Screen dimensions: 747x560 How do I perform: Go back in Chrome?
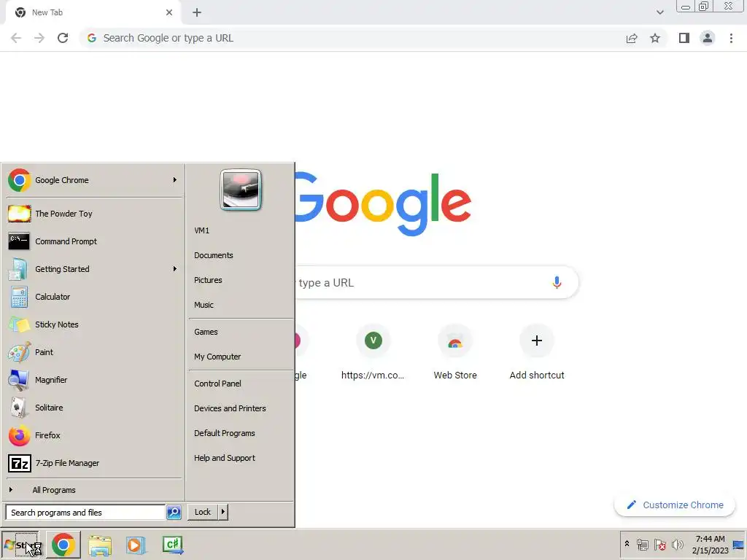coord(16,38)
